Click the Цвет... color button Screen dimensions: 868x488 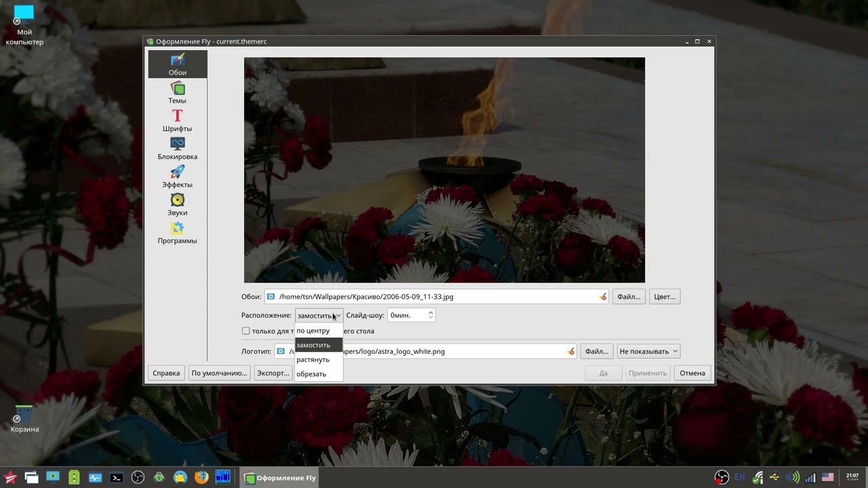click(664, 297)
